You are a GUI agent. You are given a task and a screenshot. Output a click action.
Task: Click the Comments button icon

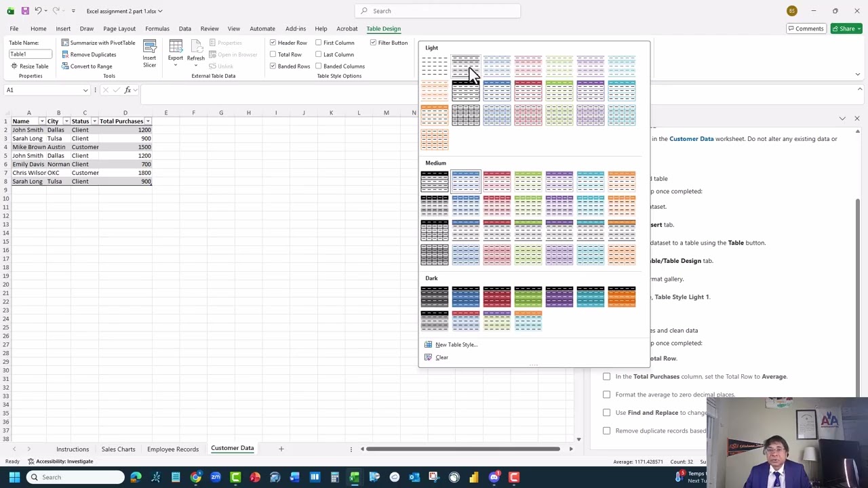point(791,28)
